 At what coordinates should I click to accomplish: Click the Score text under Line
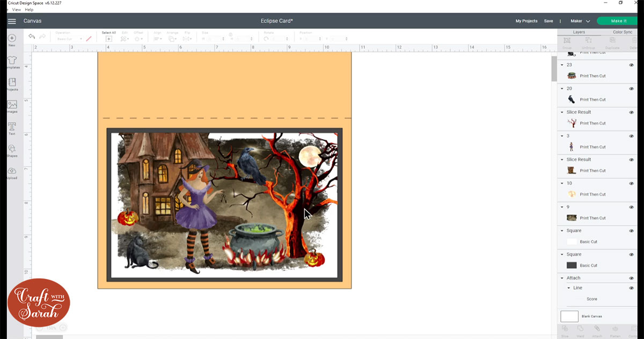(592, 299)
